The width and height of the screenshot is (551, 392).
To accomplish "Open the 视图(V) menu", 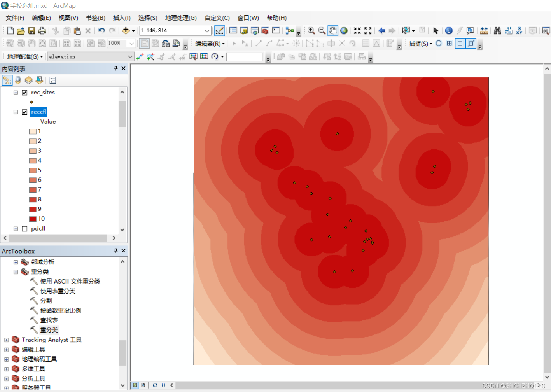I will (68, 18).
